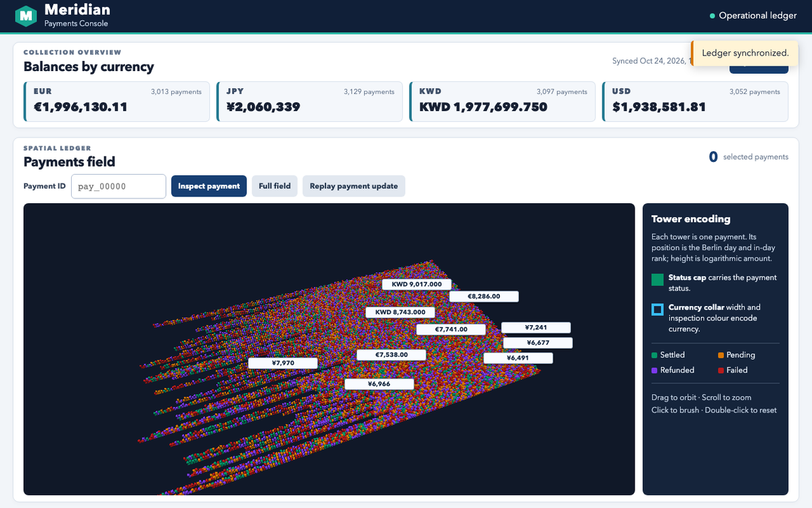Select the €7,741.00 tower label
812x508 pixels.
pos(451,329)
